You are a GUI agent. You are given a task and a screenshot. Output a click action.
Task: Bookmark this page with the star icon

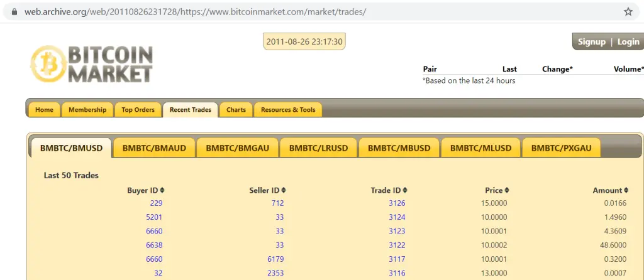pos(628,12)
